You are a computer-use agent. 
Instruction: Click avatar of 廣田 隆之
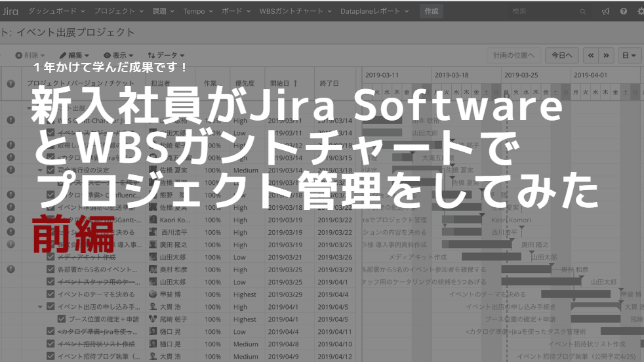[x=153, y=245]
